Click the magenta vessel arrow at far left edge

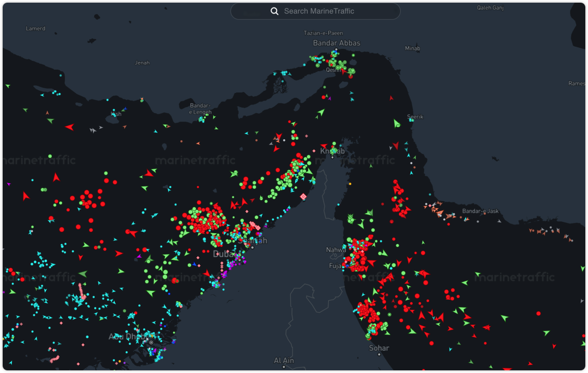click(9, 184)
